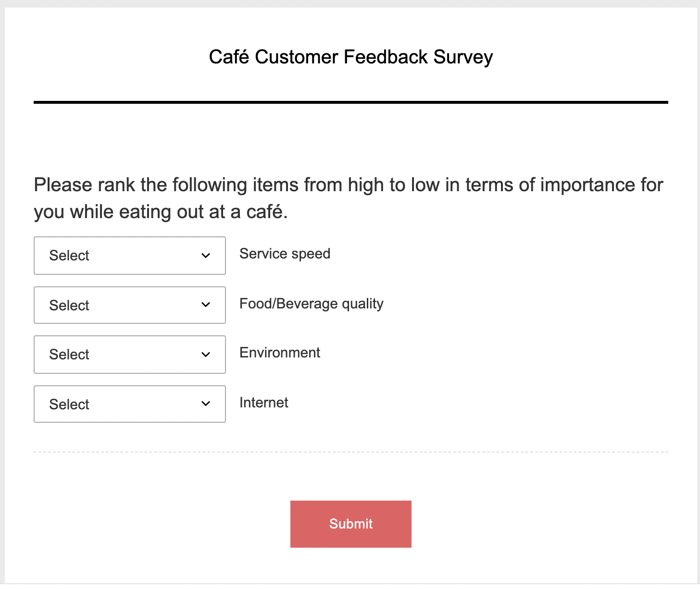The image size is (700, 589).
Task: Open the Service speed ranking dropdown
Action: tap(129, 256)
